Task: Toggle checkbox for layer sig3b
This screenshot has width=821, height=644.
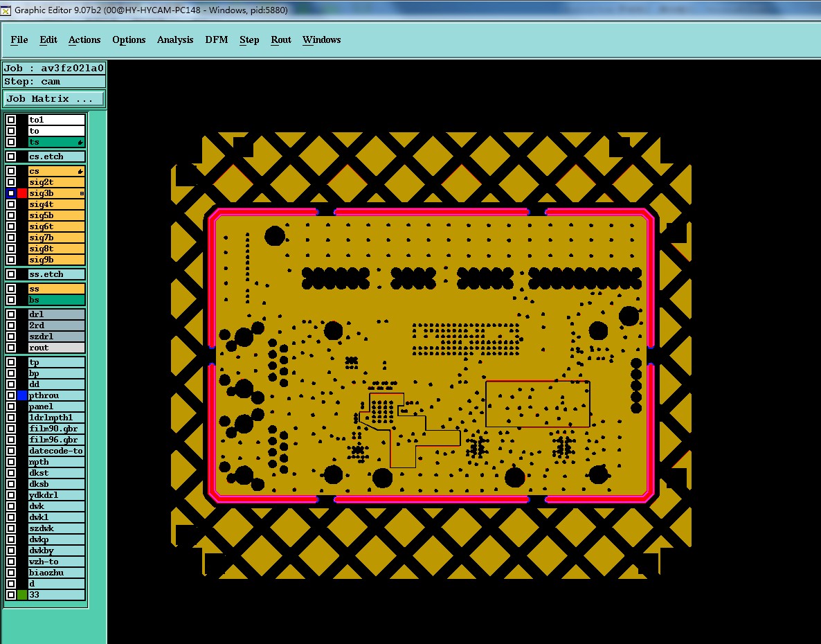Action: pyautogui.click(x=11, y=193)
